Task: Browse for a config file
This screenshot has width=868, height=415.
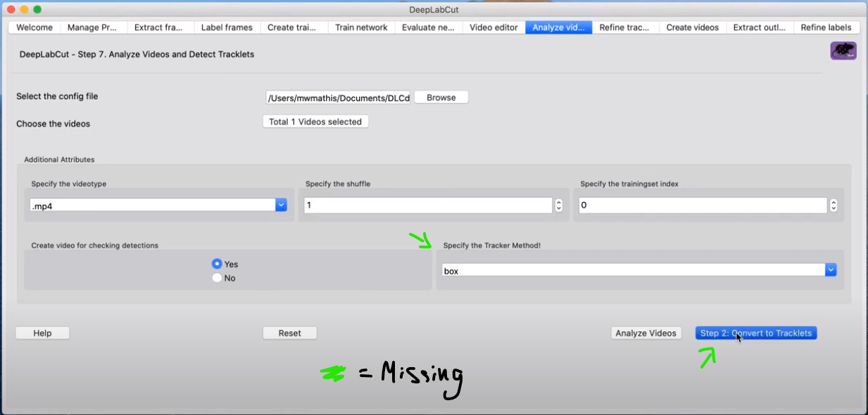Action: 441,97
